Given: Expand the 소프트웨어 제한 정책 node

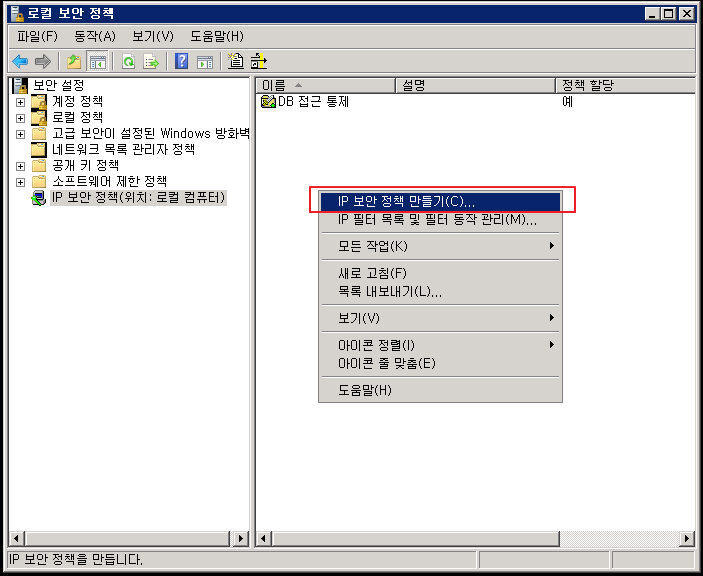Looking at the screenshot, I should 20,182.
